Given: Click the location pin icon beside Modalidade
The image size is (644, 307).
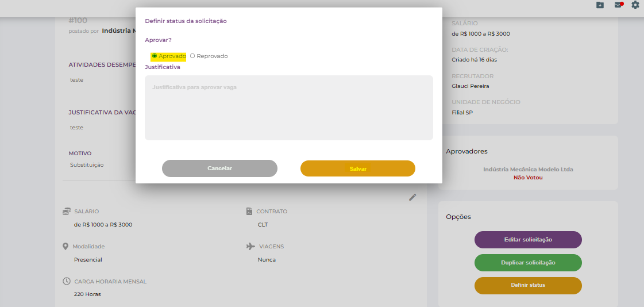Looking at the screenshot, I should pyautogui.click(x=65, y=247).
